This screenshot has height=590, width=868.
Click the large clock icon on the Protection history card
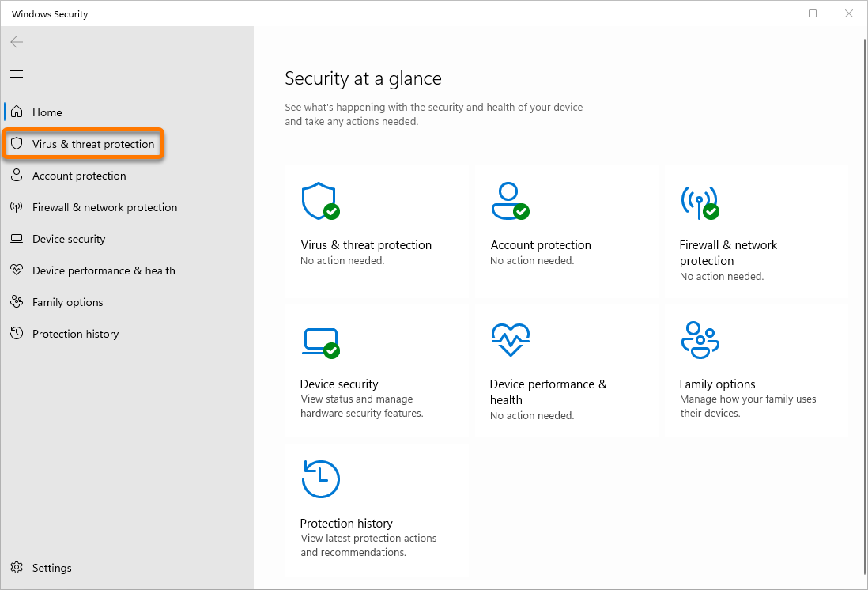click(320, 479)
